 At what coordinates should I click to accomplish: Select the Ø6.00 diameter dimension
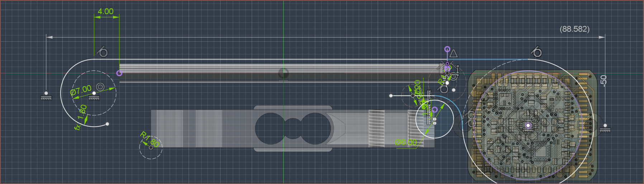[406, 142]
